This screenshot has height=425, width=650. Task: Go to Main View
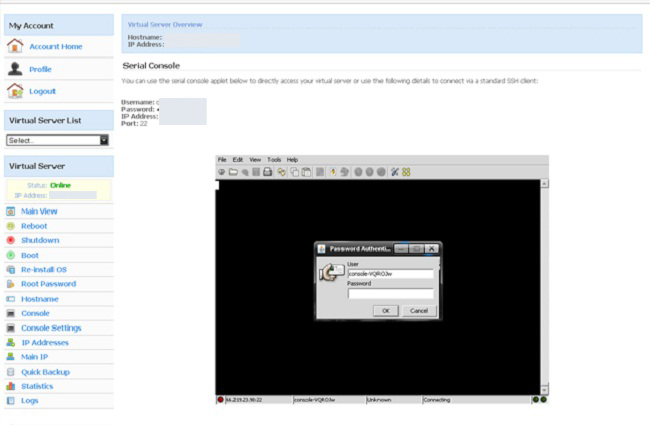[x=39, y=211]
